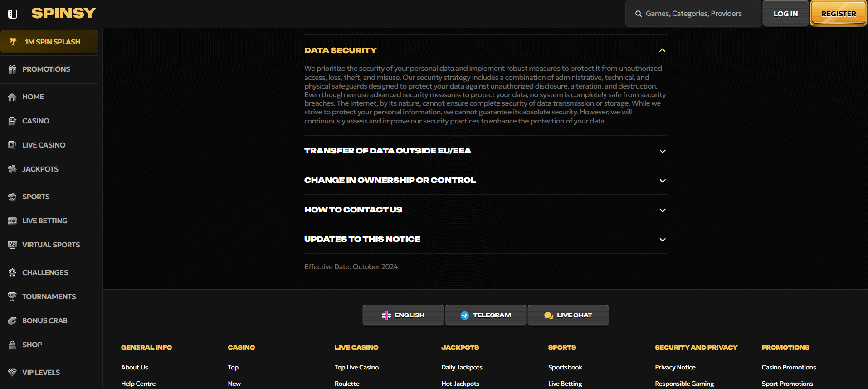This screenshot has height=389, width=868.
Task: Open Sportsbook footer link
Action: (x=565, y=368)
